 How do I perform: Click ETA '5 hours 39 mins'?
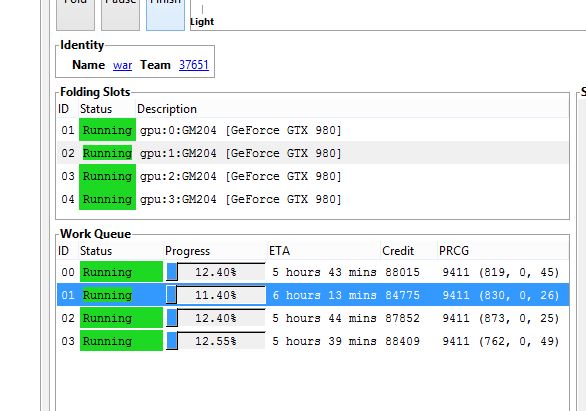(x=324, y=341)
